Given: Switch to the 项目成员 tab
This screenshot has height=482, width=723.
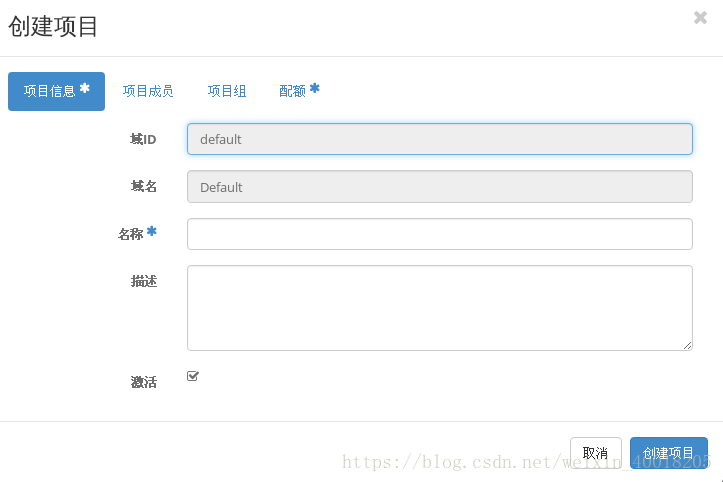Looking at the screenshot, I should click(x=148, y=91).
